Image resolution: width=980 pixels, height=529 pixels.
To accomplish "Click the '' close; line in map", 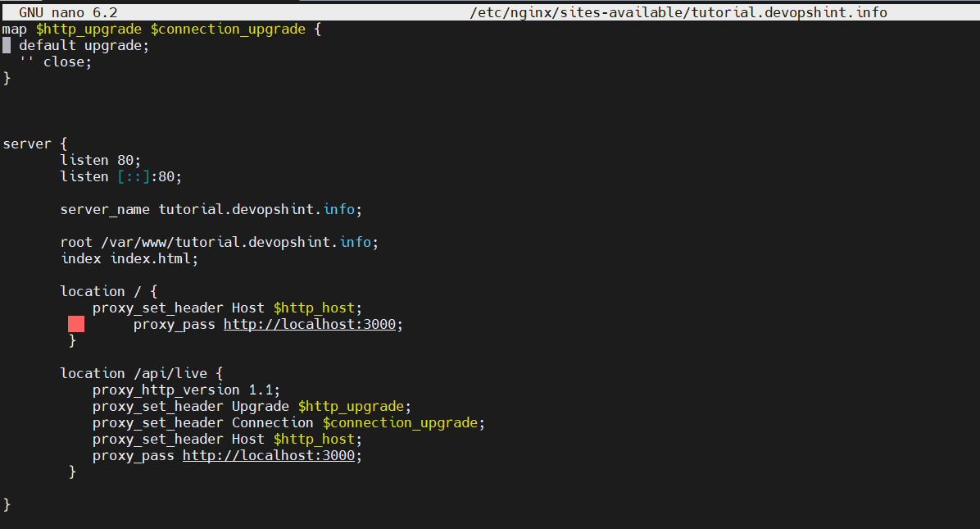I will (x=56, y=62).
